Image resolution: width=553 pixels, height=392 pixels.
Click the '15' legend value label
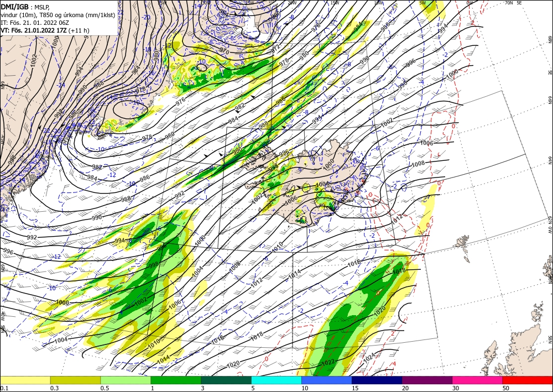pyautogui.click(x=355, y=388)
